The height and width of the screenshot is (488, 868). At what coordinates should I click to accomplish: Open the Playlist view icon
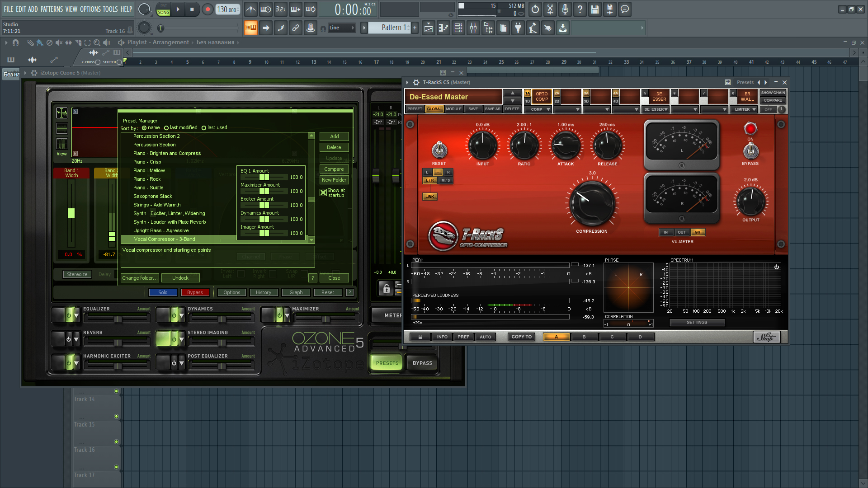point(429,28)
